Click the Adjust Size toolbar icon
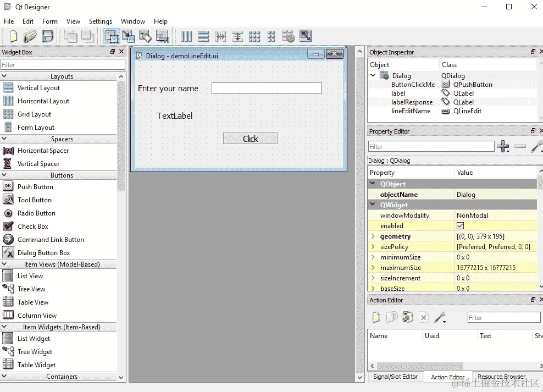This screenshot has height=392, width=543. pyautogui.click(x=306, y=36)
